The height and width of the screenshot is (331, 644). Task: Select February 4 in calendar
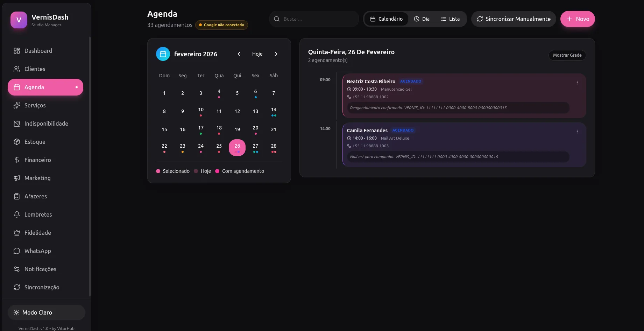click(219, 93)
